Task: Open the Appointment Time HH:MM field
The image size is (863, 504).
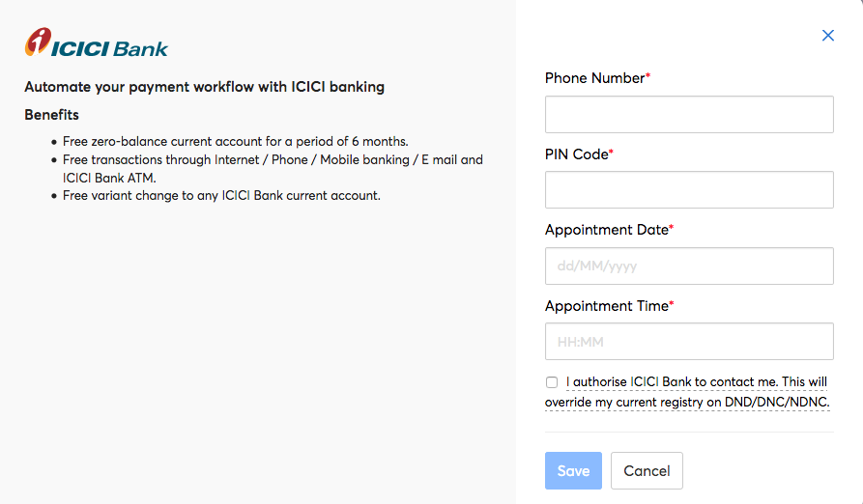Action: click(x=689, y=342)
